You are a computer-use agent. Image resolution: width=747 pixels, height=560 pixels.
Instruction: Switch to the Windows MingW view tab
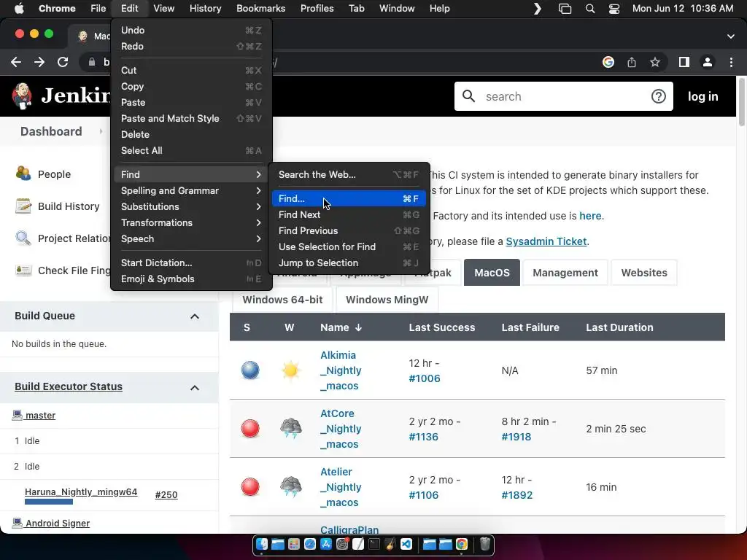pyautogui.click(x=387, y=300)
